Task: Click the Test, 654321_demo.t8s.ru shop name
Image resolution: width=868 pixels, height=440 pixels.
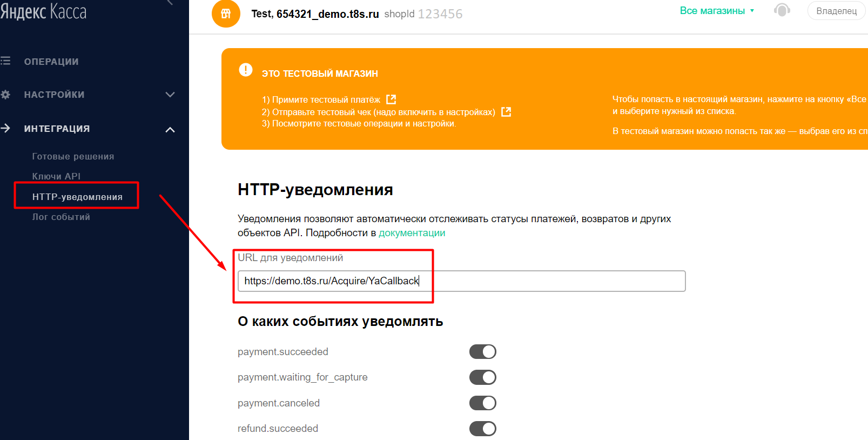Action: [x=315, y=14]
